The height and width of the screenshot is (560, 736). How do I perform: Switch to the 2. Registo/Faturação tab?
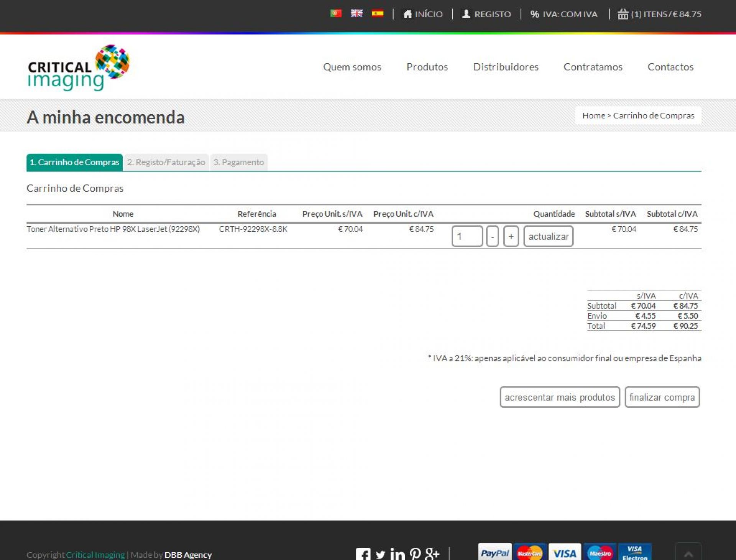point(166,162)
